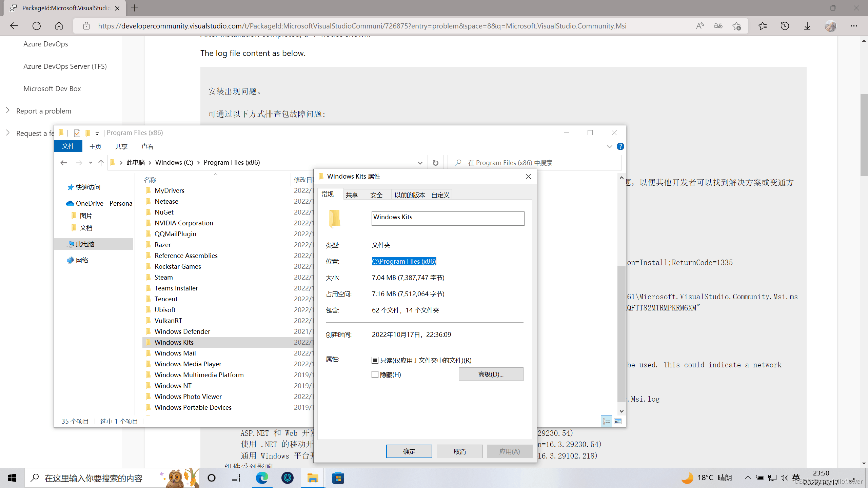Screen dimensions: 868x488
Task: Open the 文件 menu in Explorer
Action: point(68,146)
